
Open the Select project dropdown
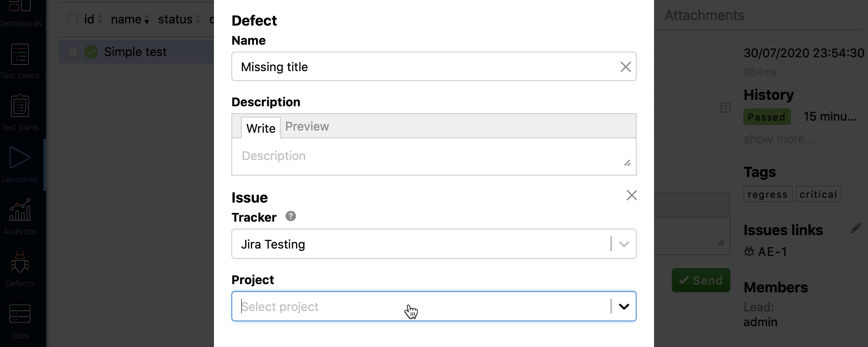(x=624, y=306)
